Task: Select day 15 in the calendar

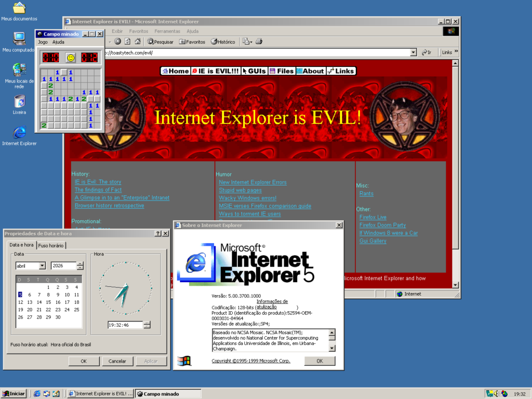Action: (48, 302)
